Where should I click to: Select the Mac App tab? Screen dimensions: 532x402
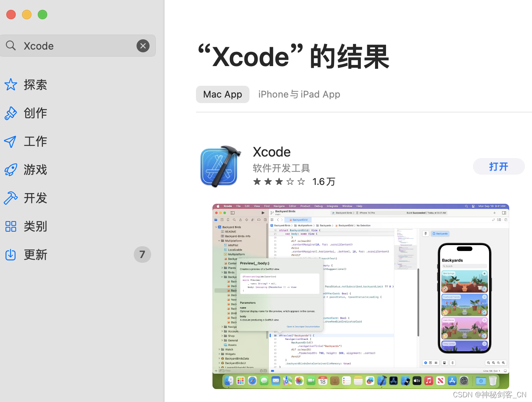pyautogui.click(x=223, y=94)
